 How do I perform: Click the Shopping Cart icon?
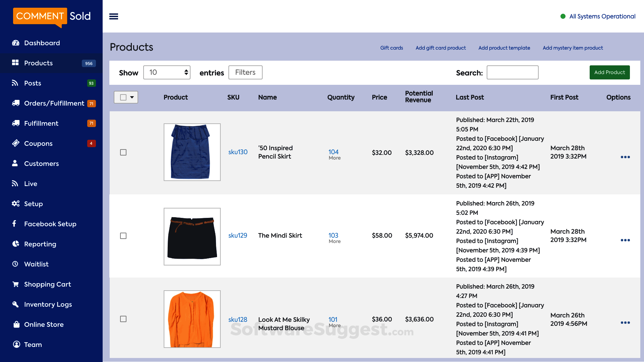pos(15,284)
